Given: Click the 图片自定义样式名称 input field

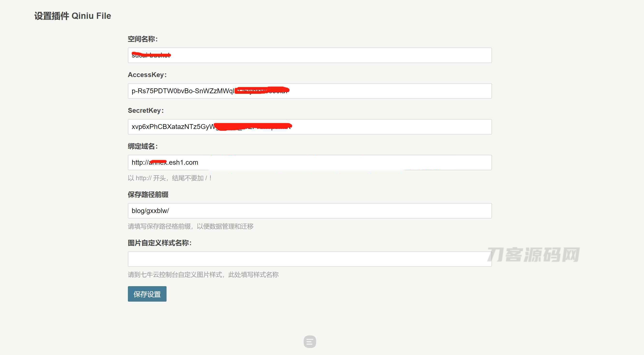Looking at the screenshot, I should click(x=309, y=258).
